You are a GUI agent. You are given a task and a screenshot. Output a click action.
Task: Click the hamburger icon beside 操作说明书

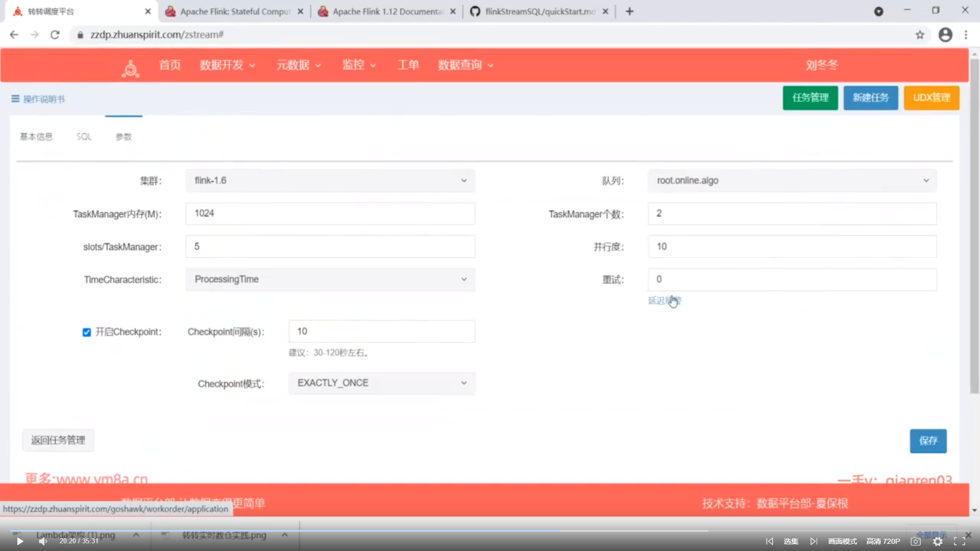coord(15,99)
